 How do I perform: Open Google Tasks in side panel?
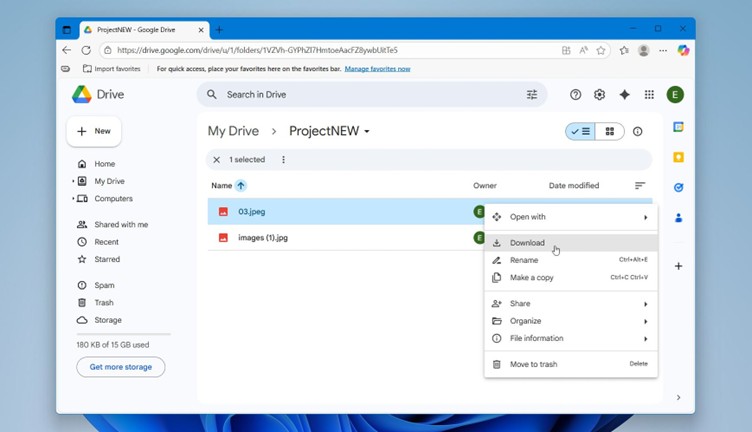coord(678,187)
